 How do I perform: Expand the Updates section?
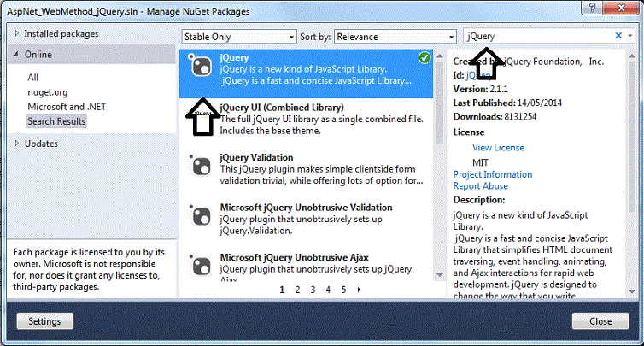(x=16, y=143)
